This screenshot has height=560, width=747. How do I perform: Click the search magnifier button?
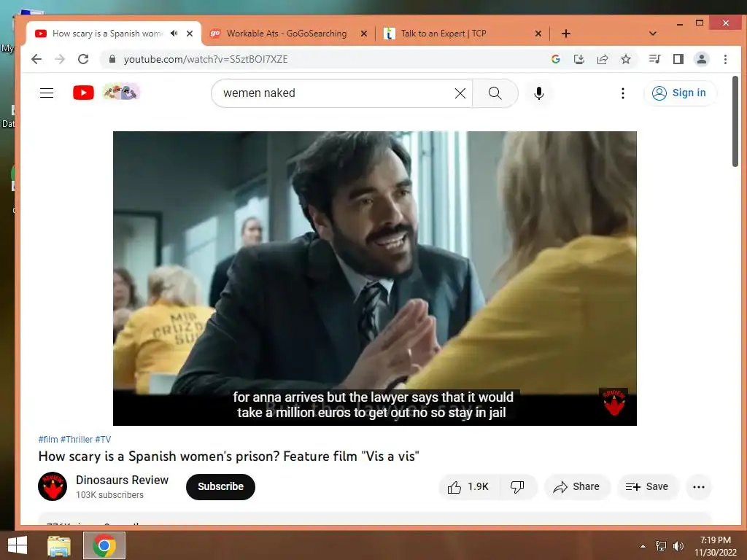coord(495,93)
